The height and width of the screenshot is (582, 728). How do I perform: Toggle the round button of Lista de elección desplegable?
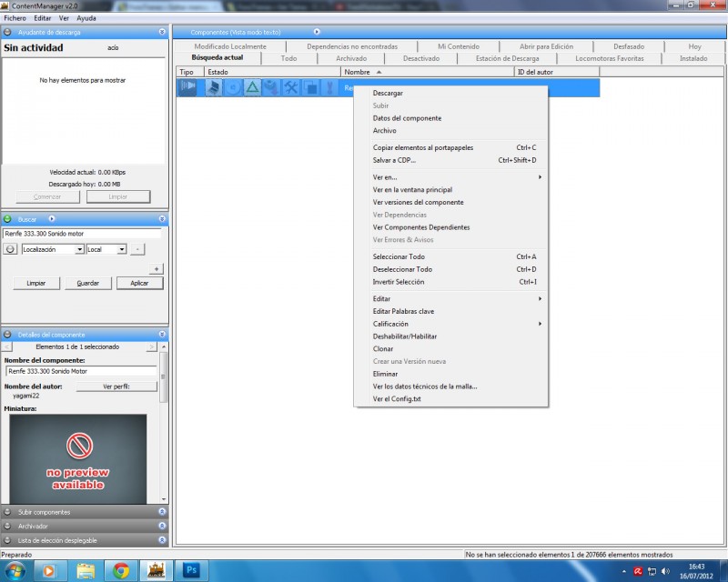click(x=7, y=540)
